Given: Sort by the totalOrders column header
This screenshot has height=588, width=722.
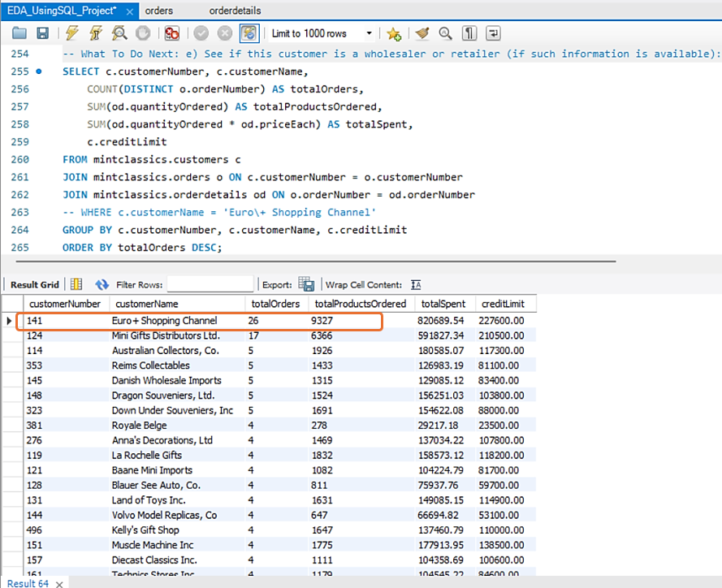Looking at the screenshot, I should [x=277, y=304].
